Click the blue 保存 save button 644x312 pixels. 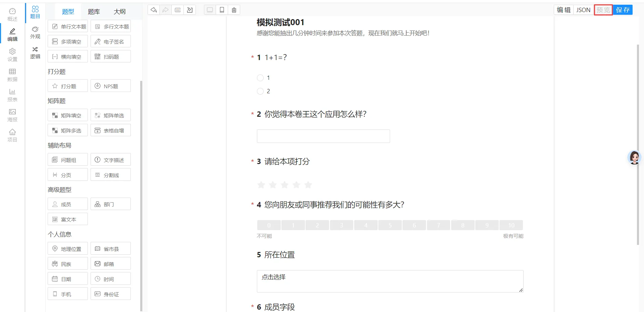tap(623, 10)
